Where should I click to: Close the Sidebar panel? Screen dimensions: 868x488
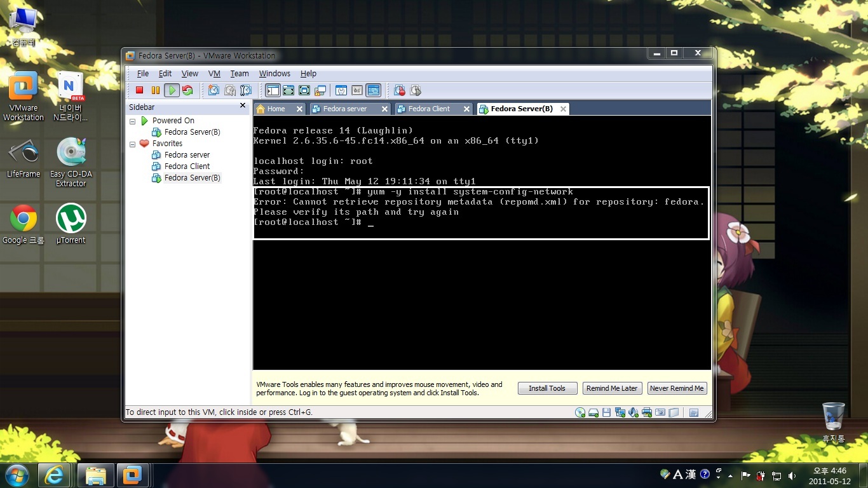(x=243, y=105)
